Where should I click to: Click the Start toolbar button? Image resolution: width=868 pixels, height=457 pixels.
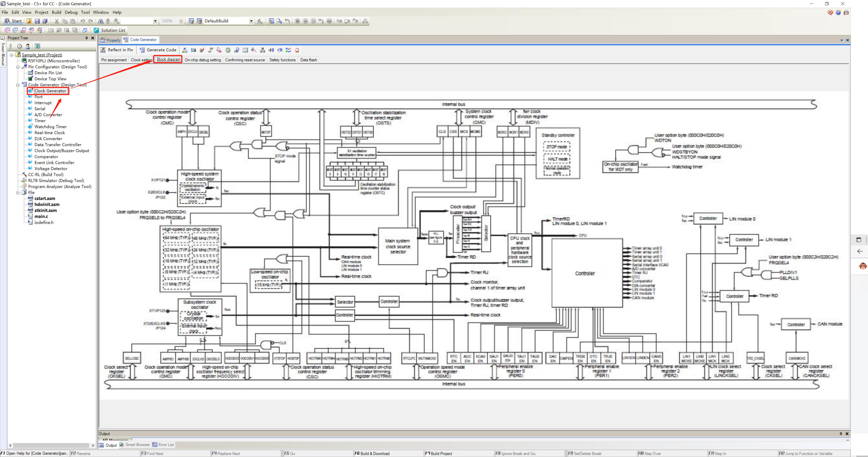tap(13, 21)
